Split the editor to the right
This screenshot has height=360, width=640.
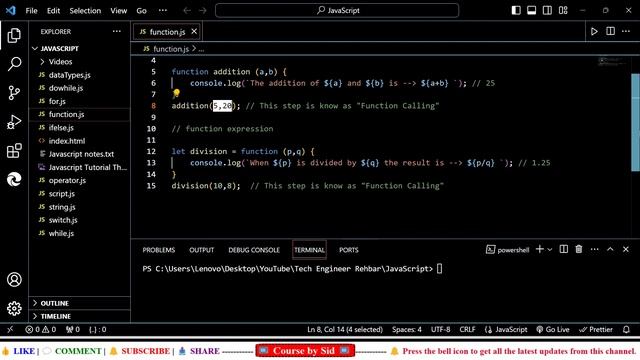[610, 31]
